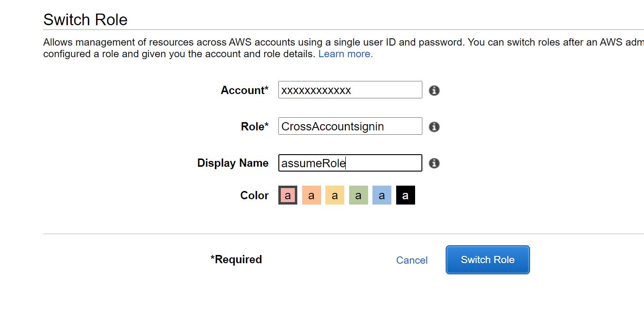Select the green color swatch
644x317 pixels.
[x=358, y=195]
